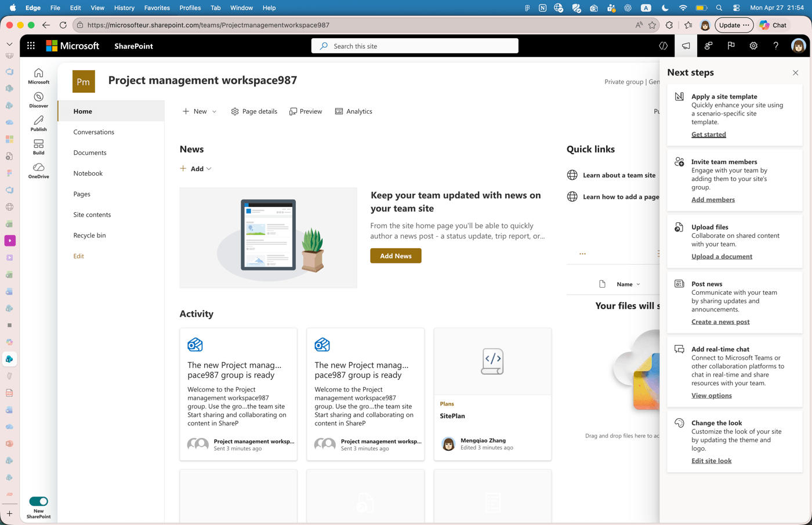
Task: Reload the page with refresh icon
Action: [x=63, y=25]
